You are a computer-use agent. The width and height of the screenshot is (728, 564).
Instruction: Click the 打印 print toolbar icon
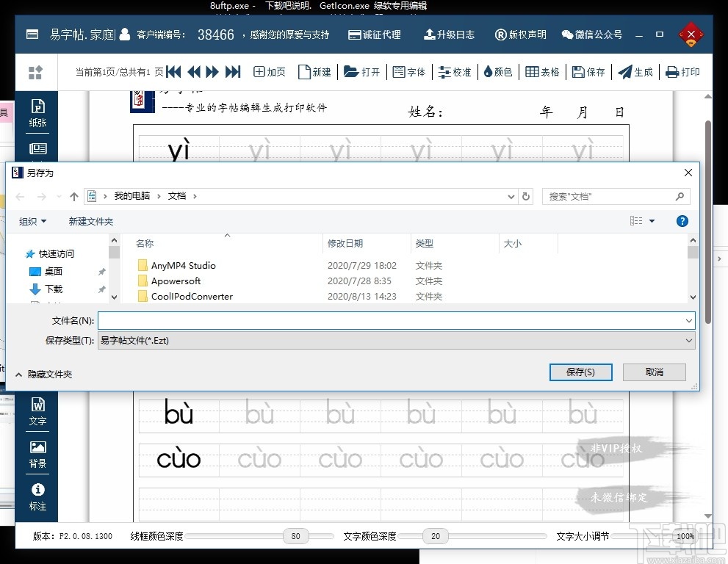pyautogui.click(x=682, y=72)
